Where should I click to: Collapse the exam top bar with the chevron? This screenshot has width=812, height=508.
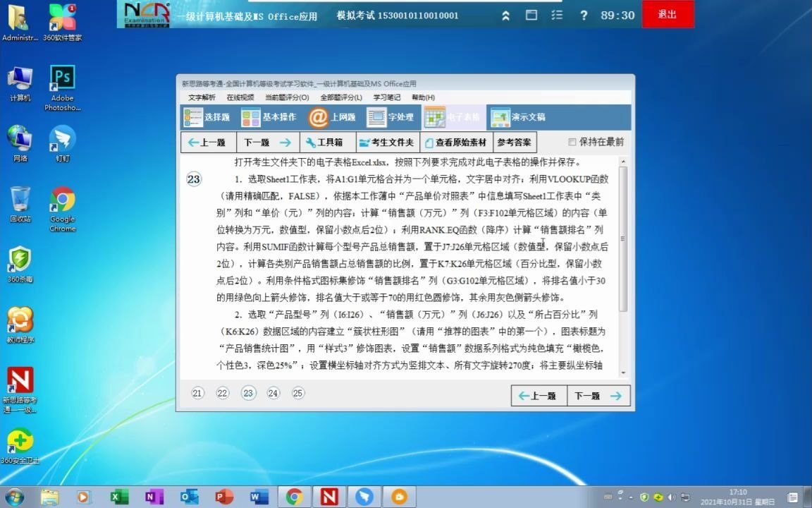coord(505,14)
